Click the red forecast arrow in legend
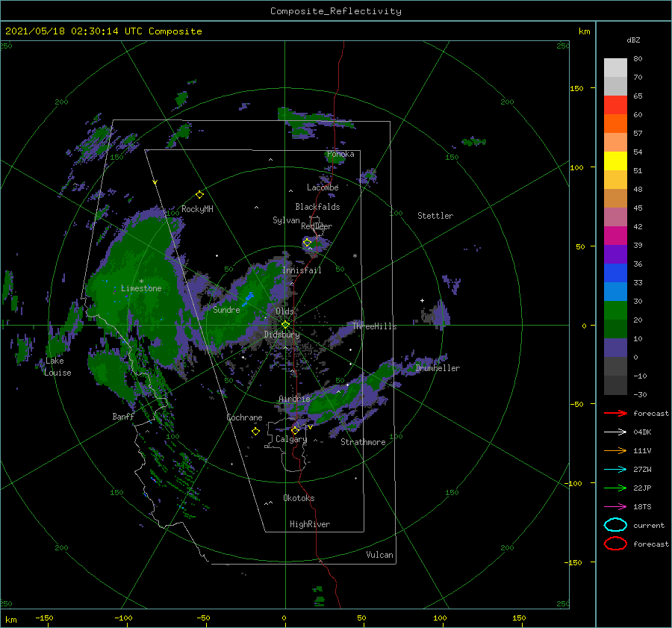 [x=615, y=413]
